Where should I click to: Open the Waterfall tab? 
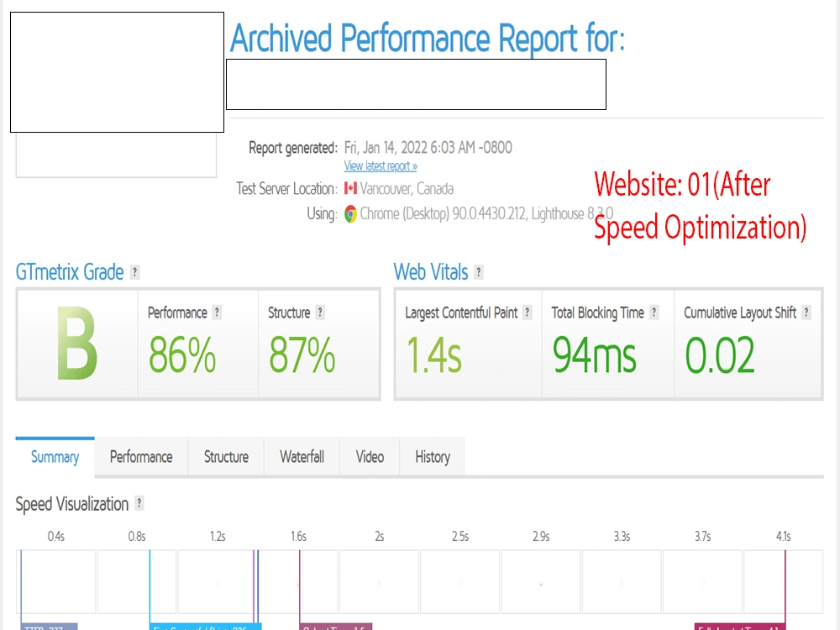(x=302, y=457)
